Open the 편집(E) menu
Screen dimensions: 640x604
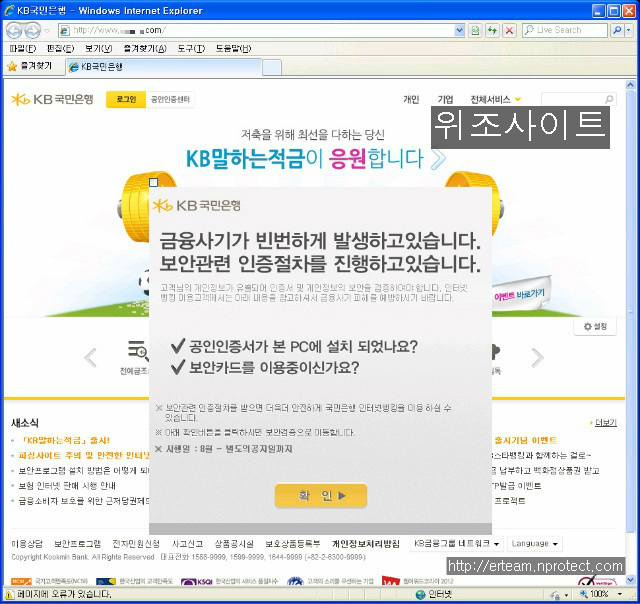click(x=60, y=49)
